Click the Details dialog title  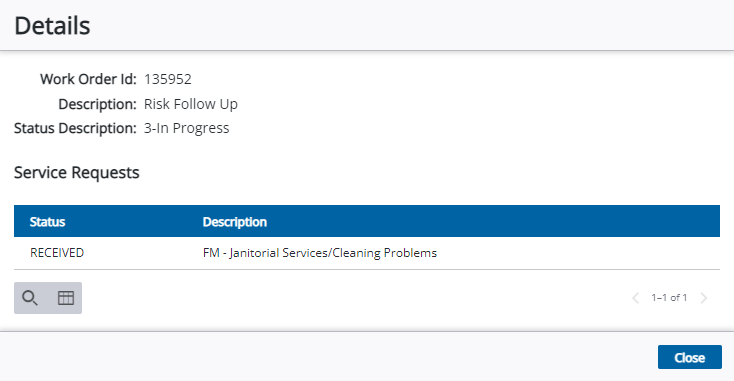click(x=52, y=26)
